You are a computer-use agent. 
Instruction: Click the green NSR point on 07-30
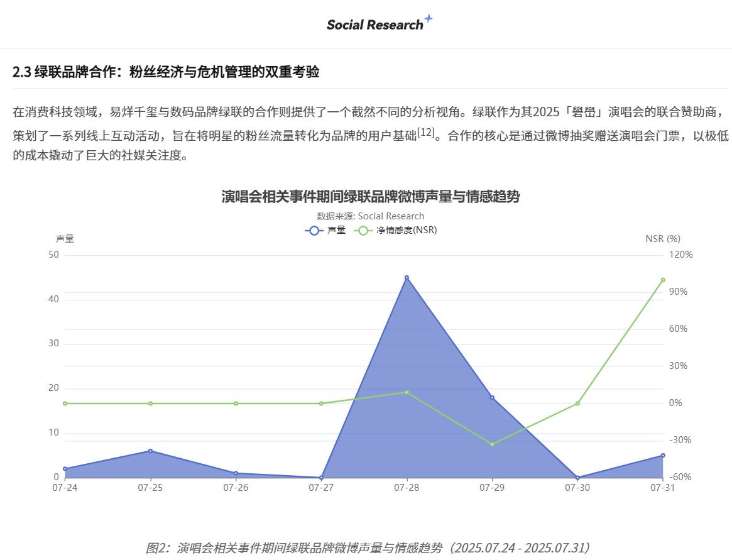coord(577,403)
